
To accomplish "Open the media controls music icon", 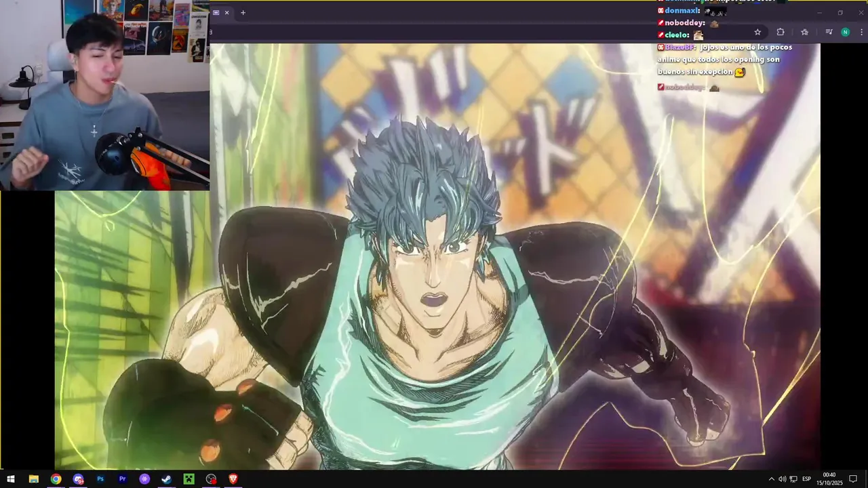I will (x=829, y=32).
